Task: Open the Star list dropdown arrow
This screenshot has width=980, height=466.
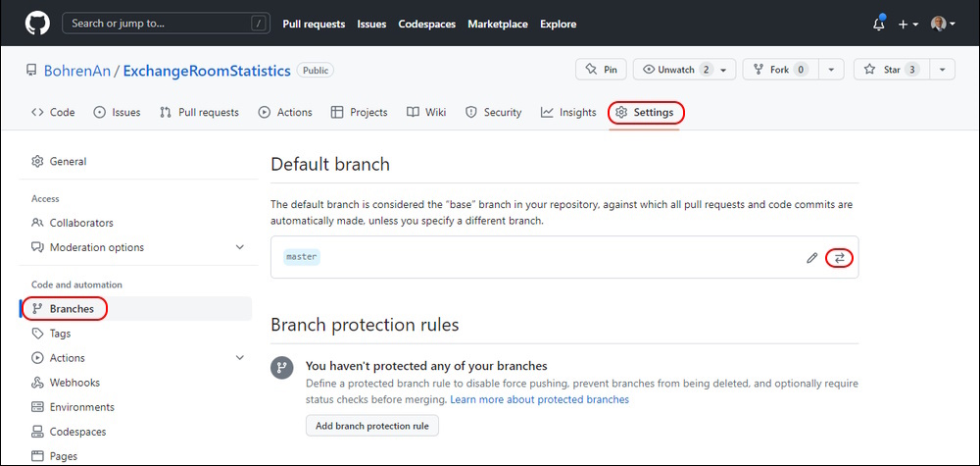Action: 943,70
